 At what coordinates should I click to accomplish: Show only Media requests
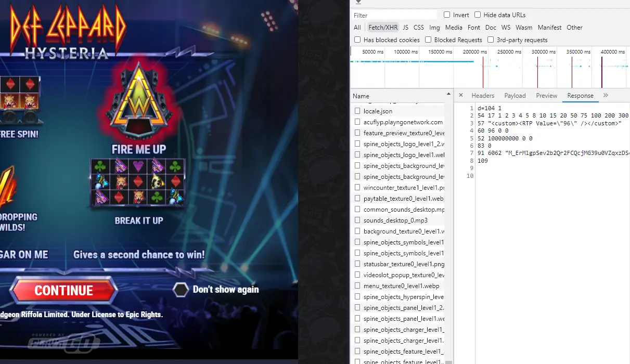point(454,28)
